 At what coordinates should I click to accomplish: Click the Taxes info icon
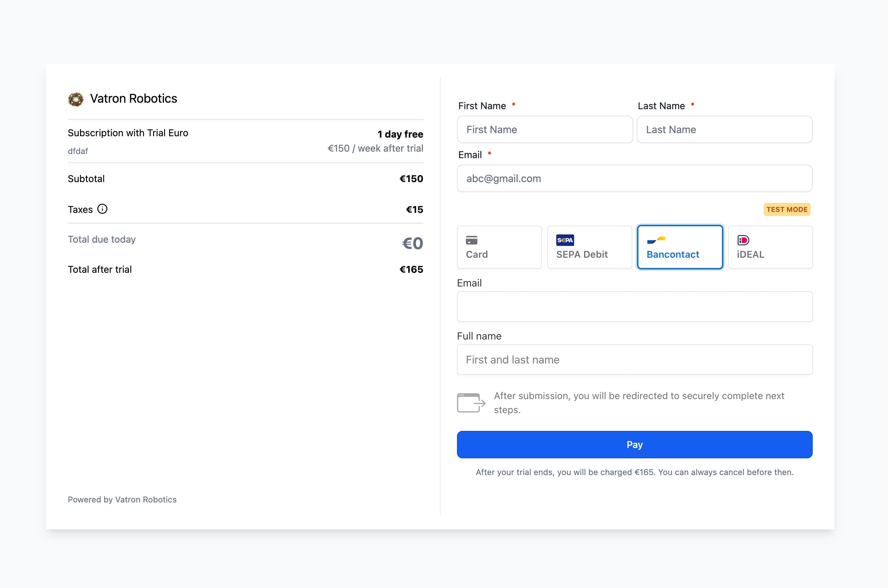click(x=102, y=209)
